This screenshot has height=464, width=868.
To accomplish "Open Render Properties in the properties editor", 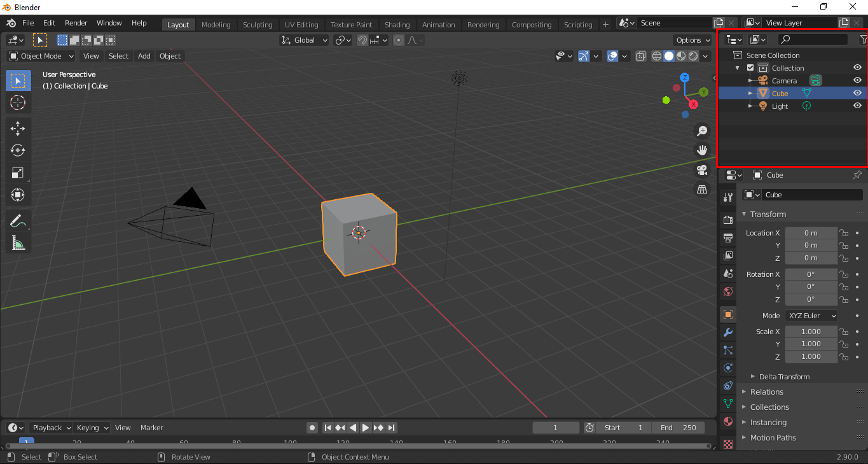I will tap(727, 220).
